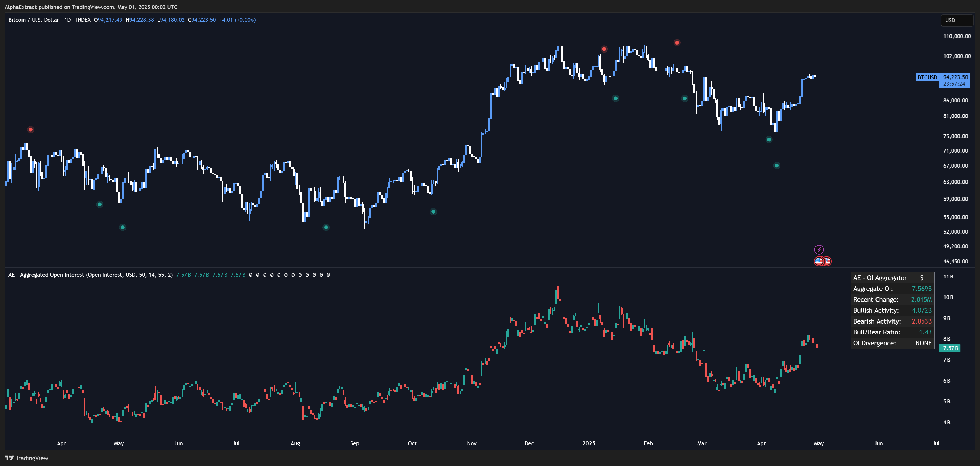Click the purple lightning event icon
Viewport: 980px width, 466px height.
[819, 250]
